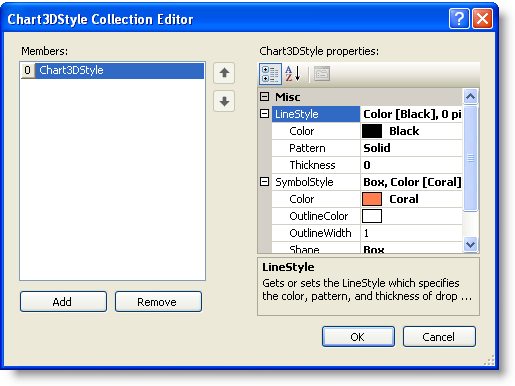Click the Remove button
The height and width of the screenshot is (386, 515).
tap(158, 302)
